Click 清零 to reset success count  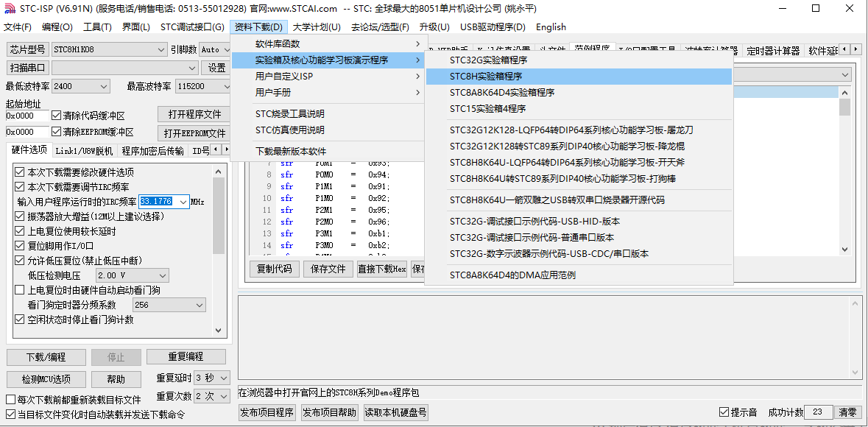pyautogui.click(x=847, y=412)
